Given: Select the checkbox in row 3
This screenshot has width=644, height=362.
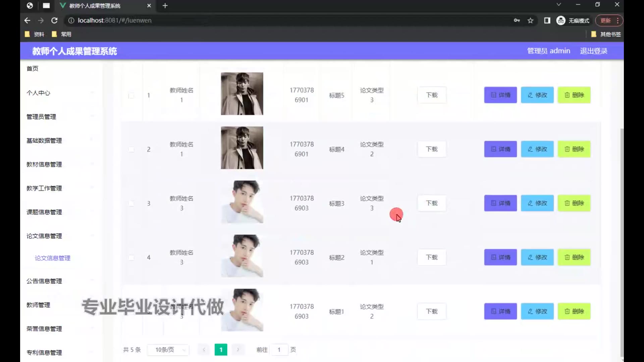Looking at the screenshot, I should pyautogui.click(x=131, y=203).
